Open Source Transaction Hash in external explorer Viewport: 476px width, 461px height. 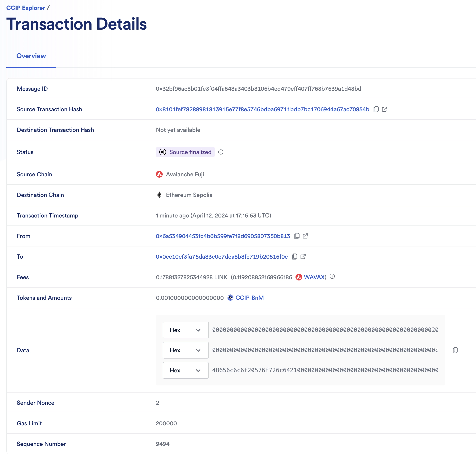pyautogui.click(x=385, y=109)
